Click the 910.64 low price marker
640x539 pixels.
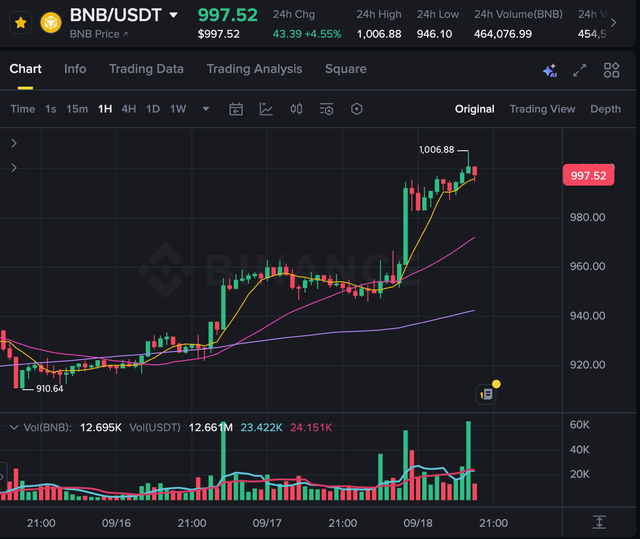[50, 389]
